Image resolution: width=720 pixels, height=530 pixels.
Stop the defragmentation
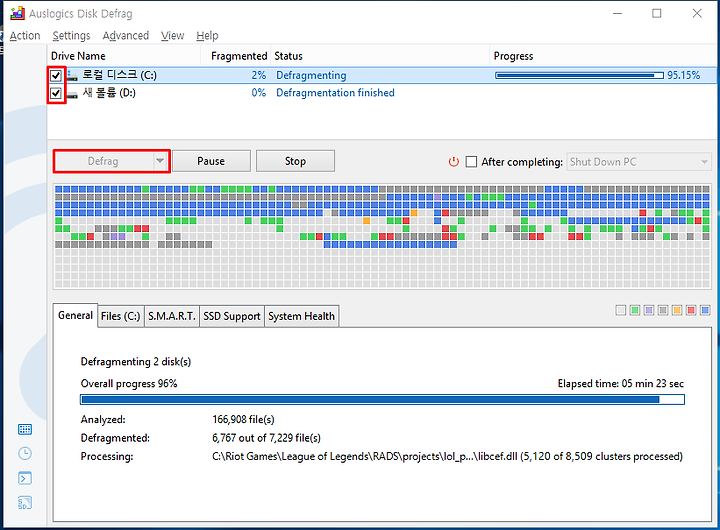tap(295, 161)
